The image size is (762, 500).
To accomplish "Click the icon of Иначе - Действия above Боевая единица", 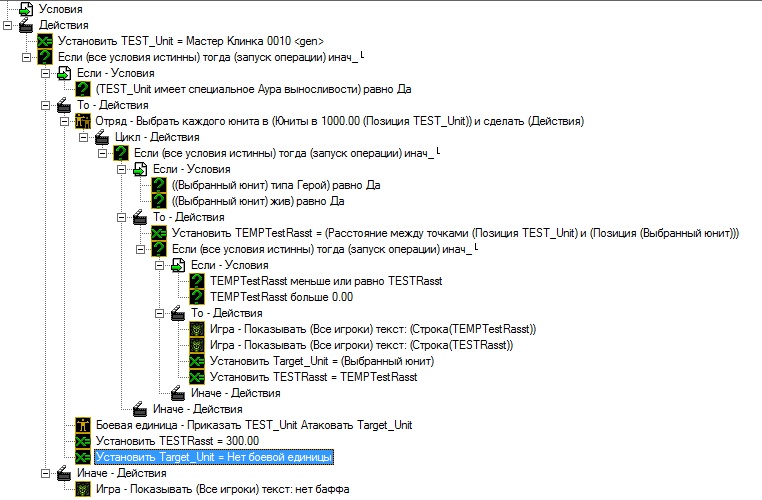I will [140, 409].
